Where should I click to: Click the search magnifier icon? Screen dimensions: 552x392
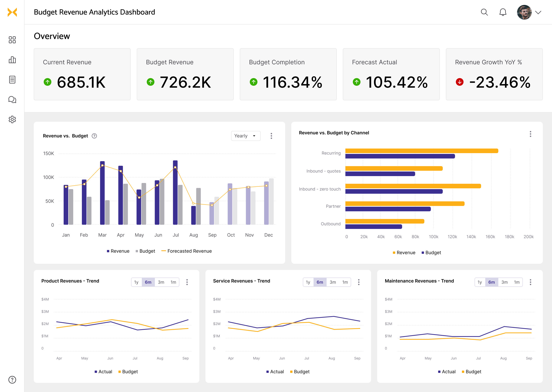[x=484, y=12]
